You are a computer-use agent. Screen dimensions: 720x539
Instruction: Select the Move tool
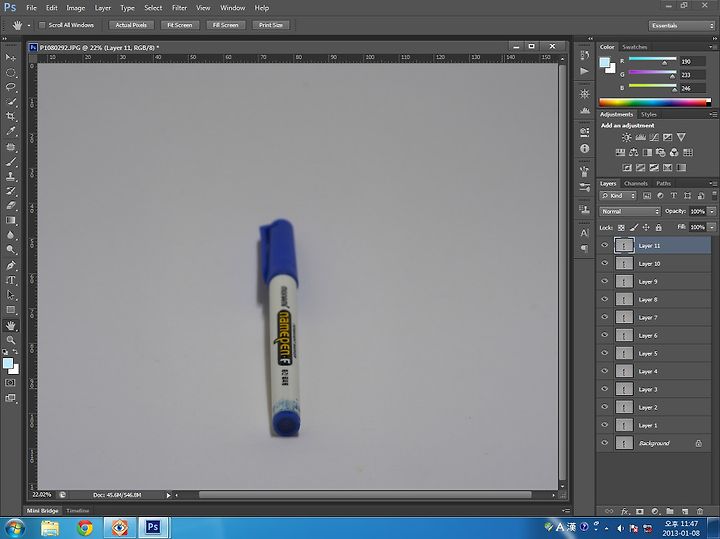point(11,57)
